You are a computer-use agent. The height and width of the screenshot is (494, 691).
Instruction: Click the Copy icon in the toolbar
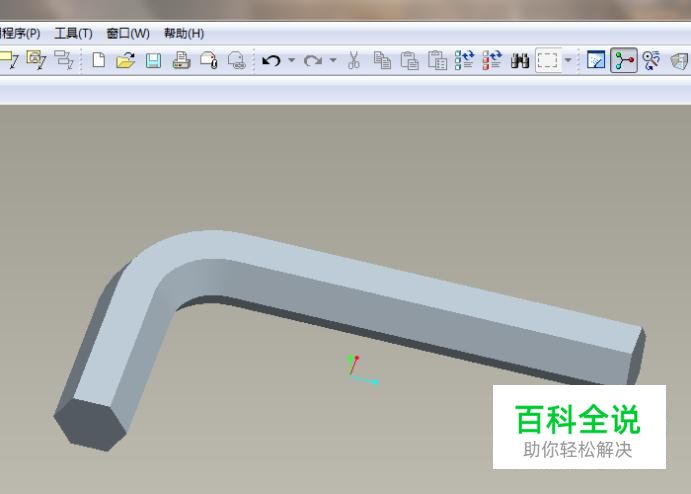coord(381,61)
